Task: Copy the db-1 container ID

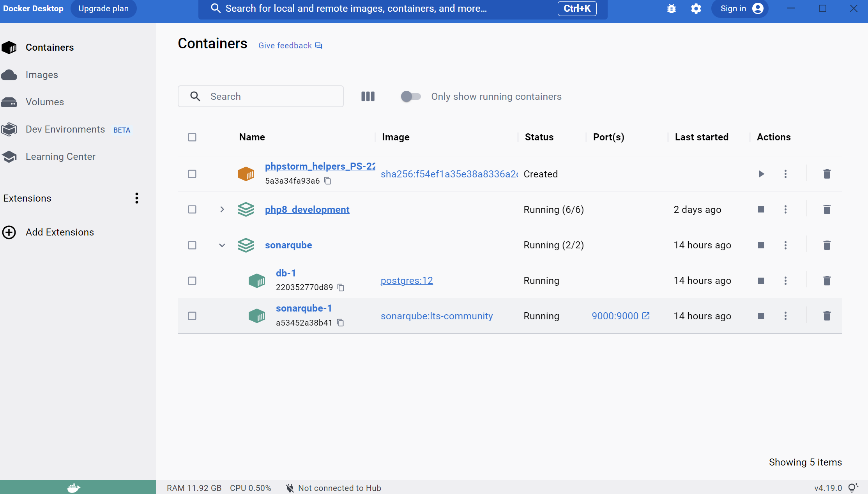Action: click(341, 287)
